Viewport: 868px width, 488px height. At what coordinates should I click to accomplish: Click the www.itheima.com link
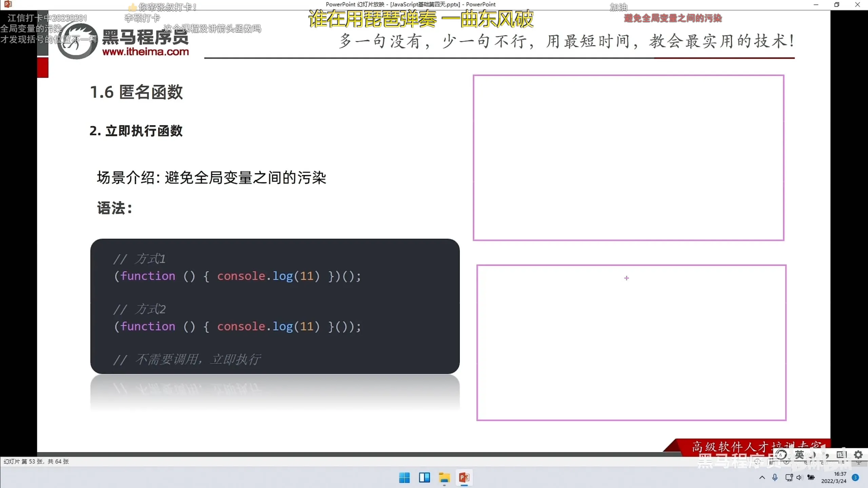(x=145, y=52)
